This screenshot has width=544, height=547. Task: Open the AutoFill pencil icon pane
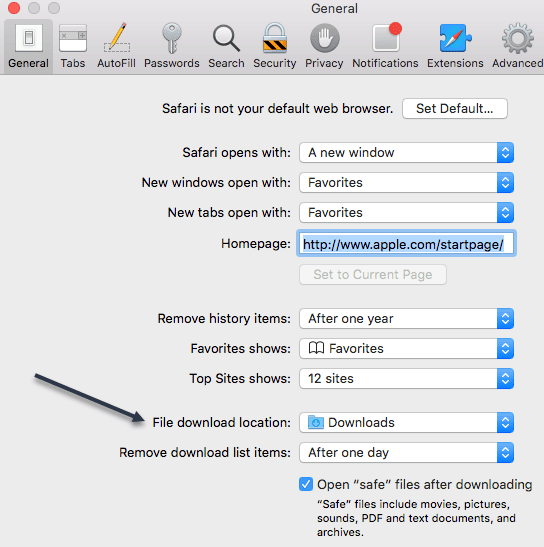pyautogui.click(x=117, y=46)
